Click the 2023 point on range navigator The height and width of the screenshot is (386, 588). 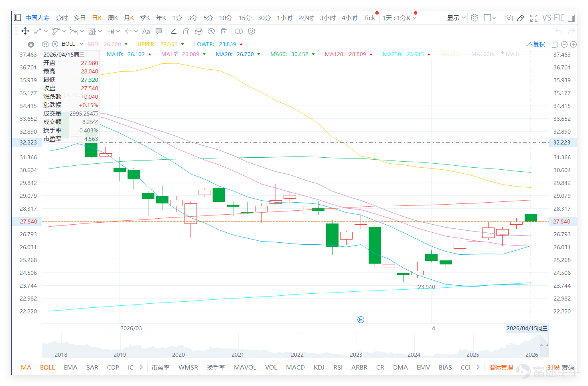356,354
